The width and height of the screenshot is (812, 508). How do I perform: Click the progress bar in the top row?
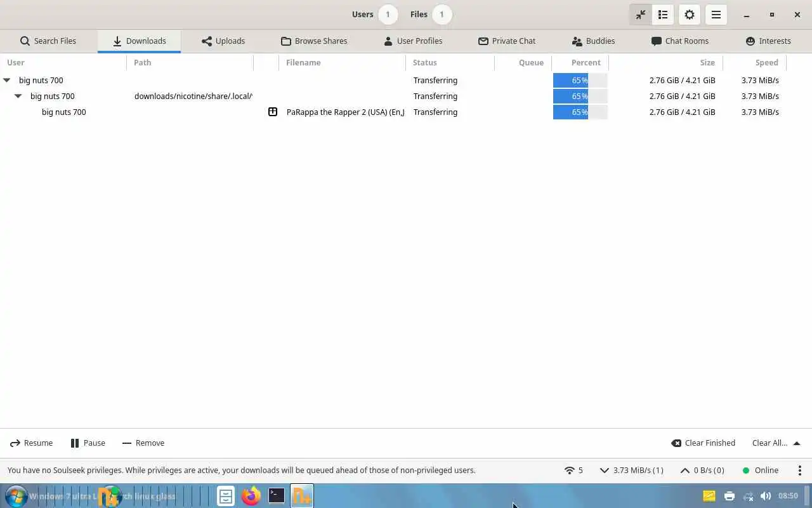coord(580,80)
